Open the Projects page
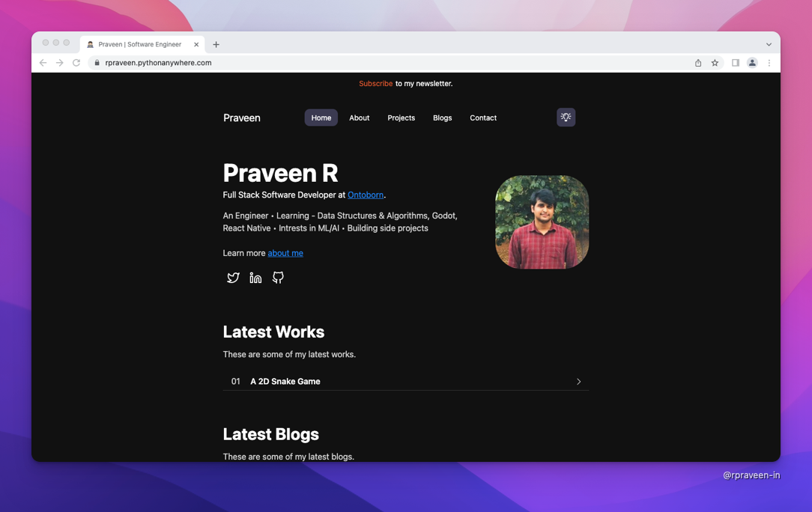812x512 pixels. point(402,118)
